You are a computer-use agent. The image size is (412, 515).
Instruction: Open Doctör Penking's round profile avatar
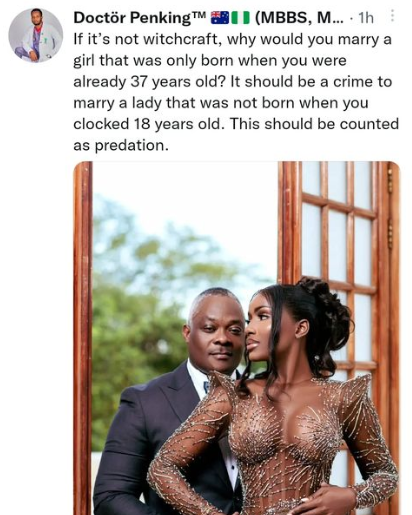(x=36, y=36)
